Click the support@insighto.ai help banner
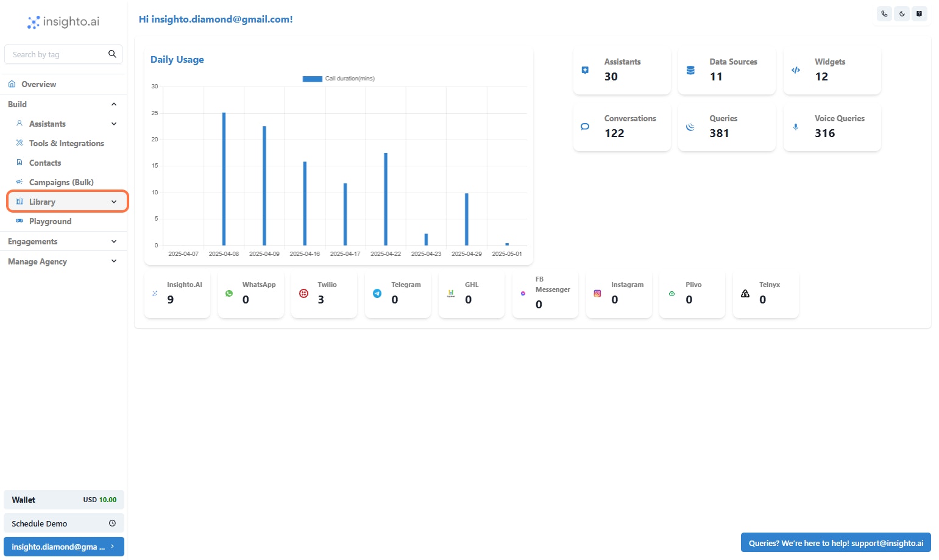 (x=835, y=543)
